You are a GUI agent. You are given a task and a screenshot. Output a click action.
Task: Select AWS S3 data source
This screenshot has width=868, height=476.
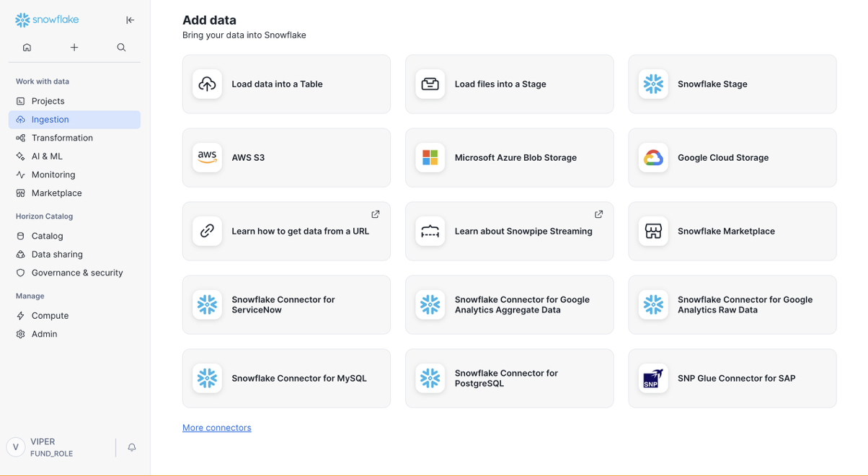286,158
